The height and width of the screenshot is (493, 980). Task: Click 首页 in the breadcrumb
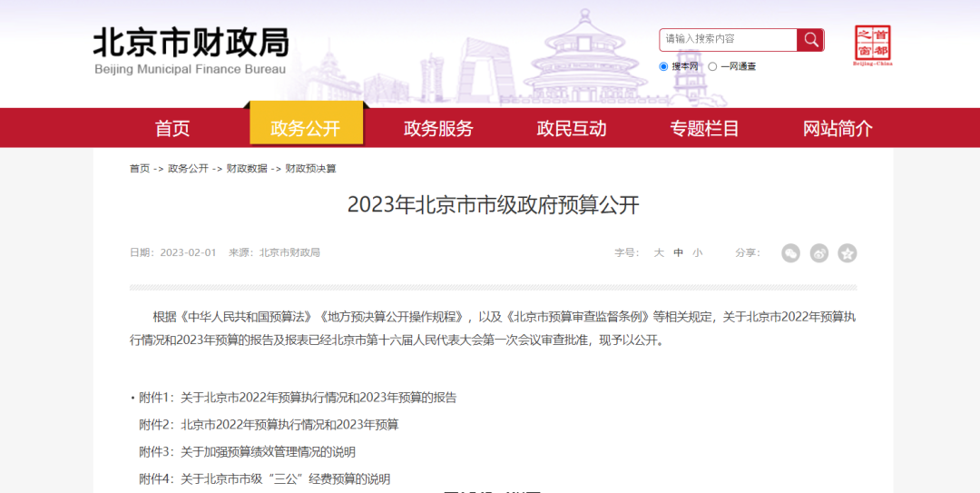click(140, 168)
